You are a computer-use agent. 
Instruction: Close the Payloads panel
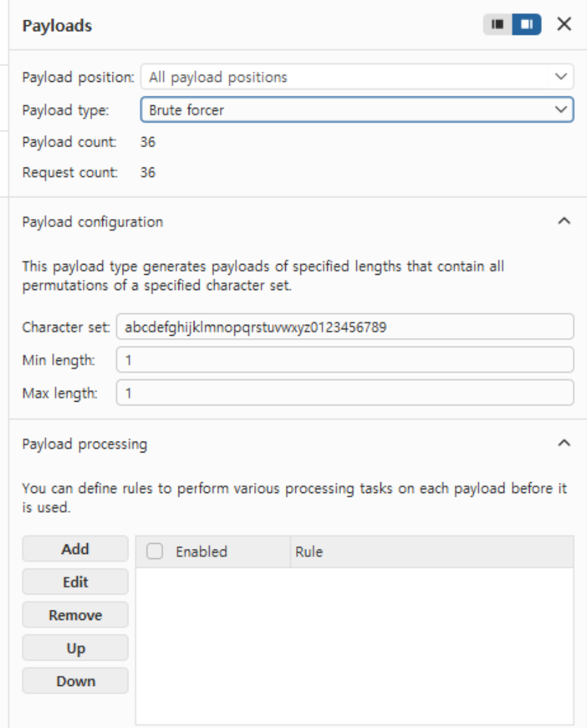point(564,24)
